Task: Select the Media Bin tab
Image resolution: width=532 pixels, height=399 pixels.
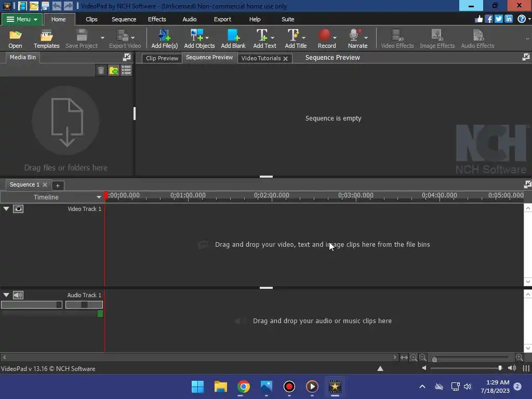Action: tap(23, 57)
